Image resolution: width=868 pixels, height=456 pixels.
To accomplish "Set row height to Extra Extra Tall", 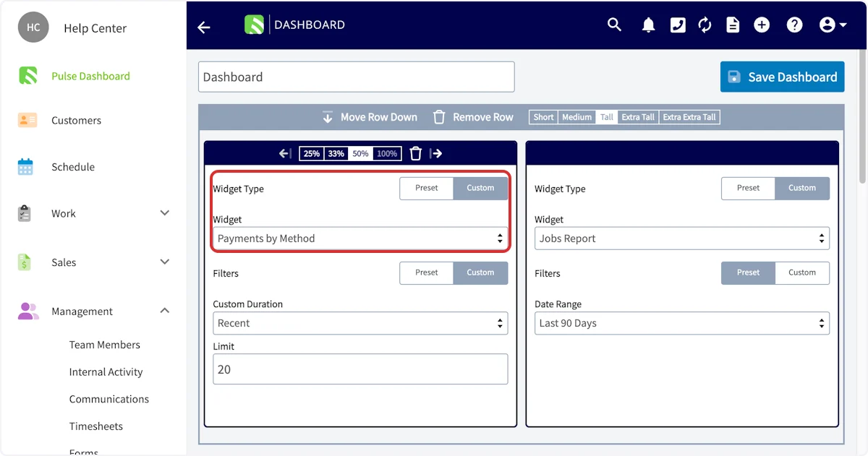I will coord(689,117).
